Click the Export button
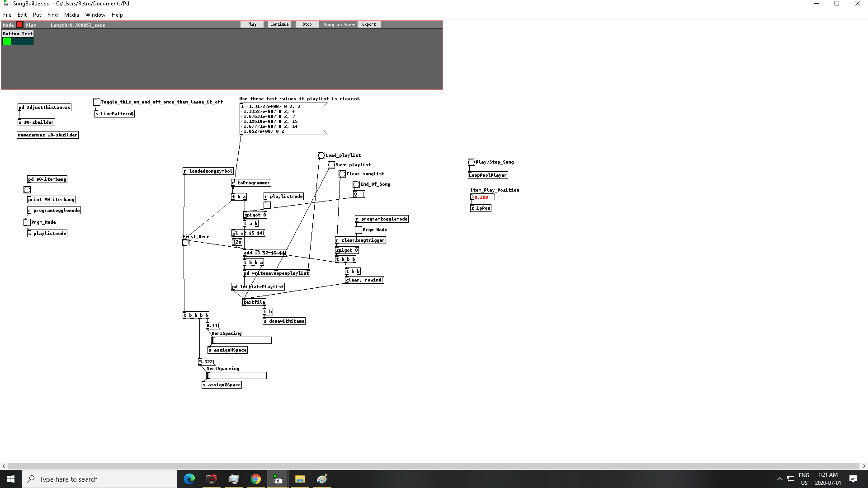Image resolution: width=868 pixels, height=488 pixels. coord(369,24)
